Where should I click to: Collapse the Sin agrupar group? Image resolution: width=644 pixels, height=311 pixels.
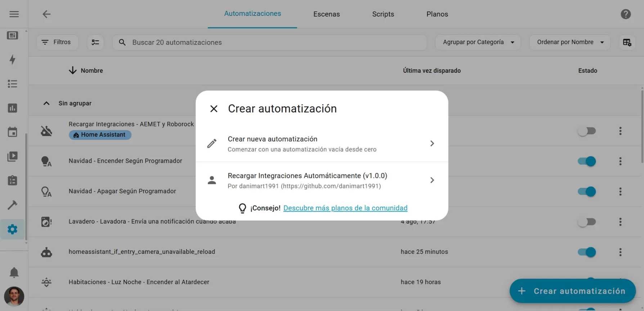pyautogui.click(x=46, y=103)
